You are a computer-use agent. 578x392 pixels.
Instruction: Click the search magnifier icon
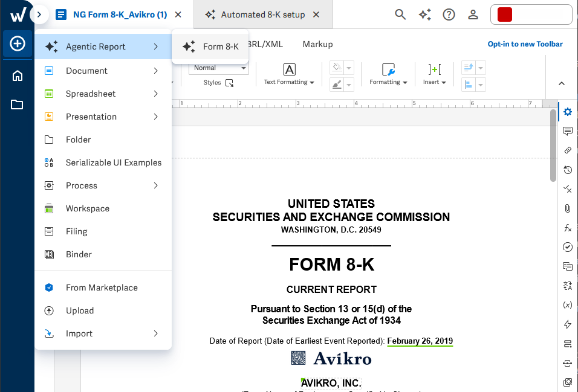[400, 14]
